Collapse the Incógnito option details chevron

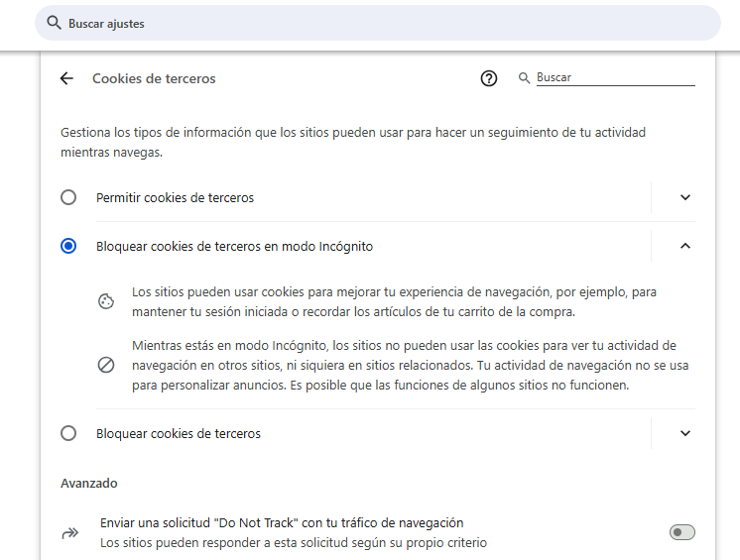click(x=685, y=246)
